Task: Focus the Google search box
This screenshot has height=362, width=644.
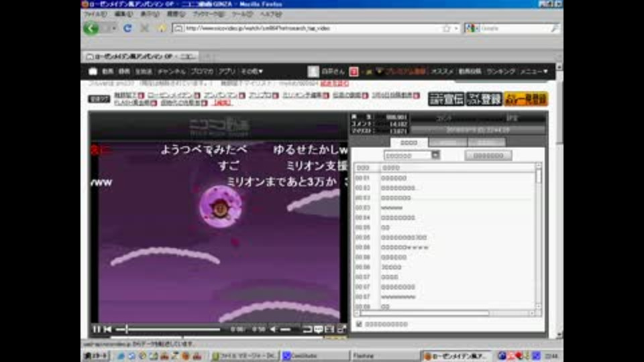Action: click(513, 28)
